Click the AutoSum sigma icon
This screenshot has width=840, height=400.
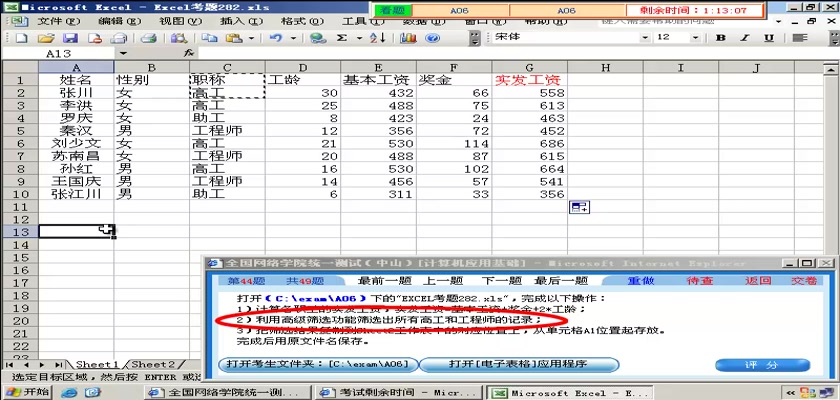342,38
